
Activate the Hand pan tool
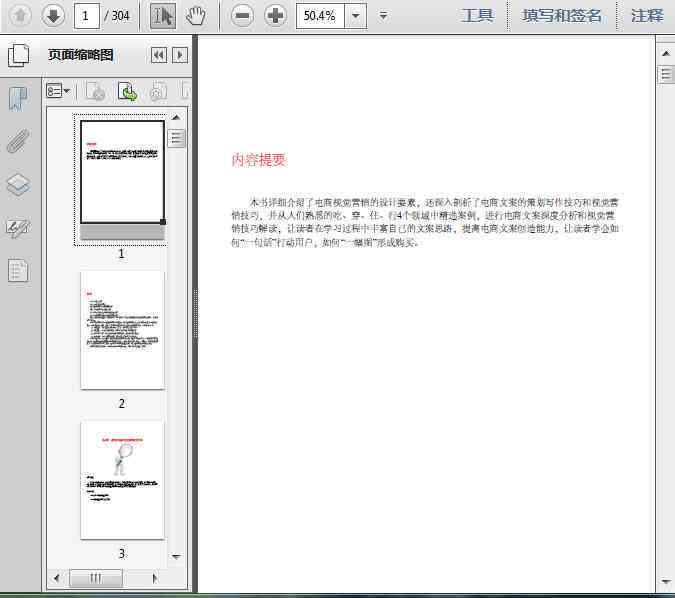pos(196,16)
